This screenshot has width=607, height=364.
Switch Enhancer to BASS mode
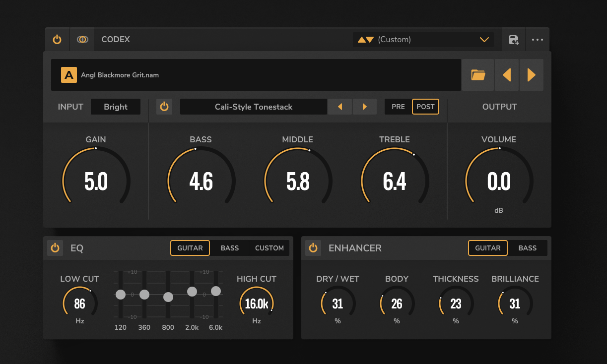click(527, 248)
